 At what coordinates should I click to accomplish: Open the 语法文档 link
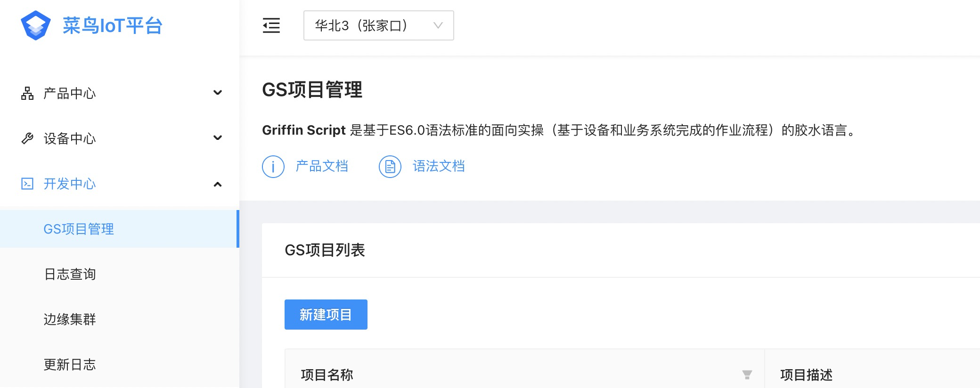(x=439, y=166)
